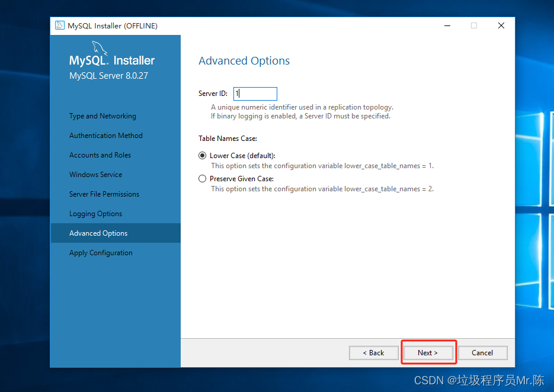Go to Type and Networking step
The height and width of the screenshot is (392, 554).
[103, 116]
